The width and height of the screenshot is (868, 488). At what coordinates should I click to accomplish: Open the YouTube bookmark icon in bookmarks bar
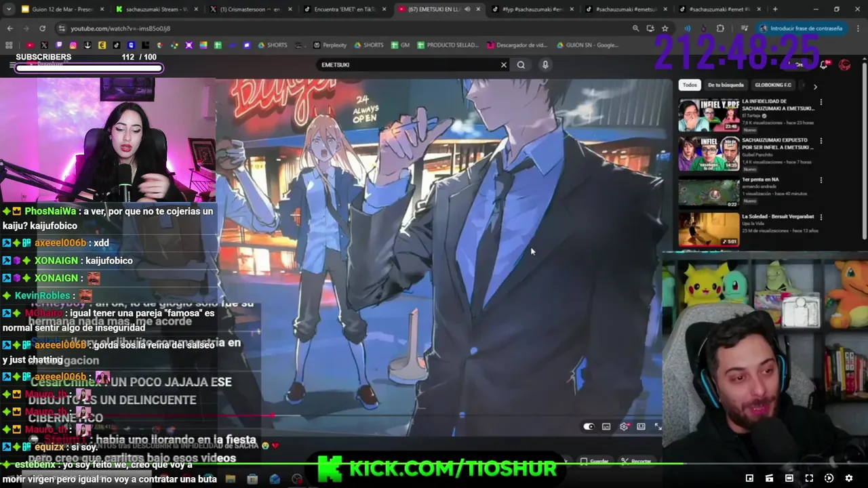tap(30, 45)
